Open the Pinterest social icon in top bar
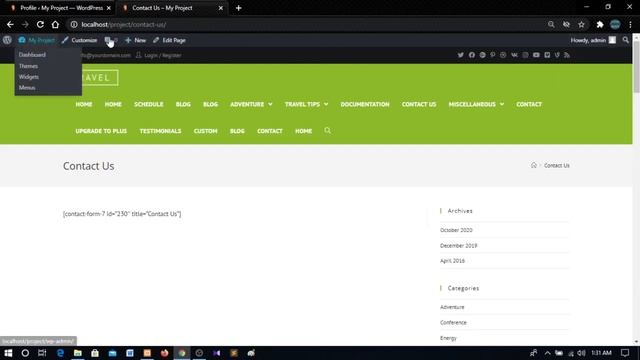Viewport: 640px width, 360px height. (493, 55)
